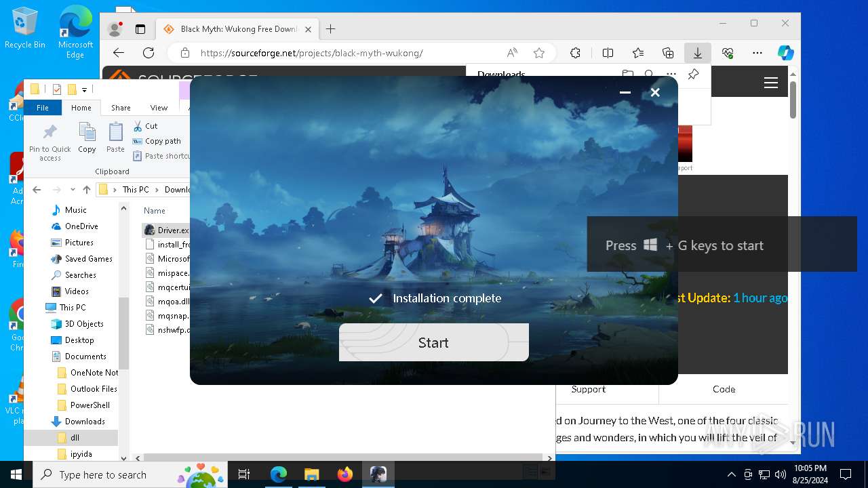This screenshot has height=488, width=868.
Task: Switch to the View ribbon tab
Action: click(x=159, y=107)
